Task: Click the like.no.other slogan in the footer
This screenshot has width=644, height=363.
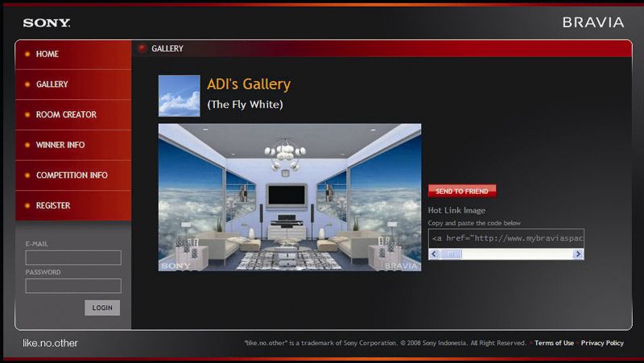Action: 50,344
